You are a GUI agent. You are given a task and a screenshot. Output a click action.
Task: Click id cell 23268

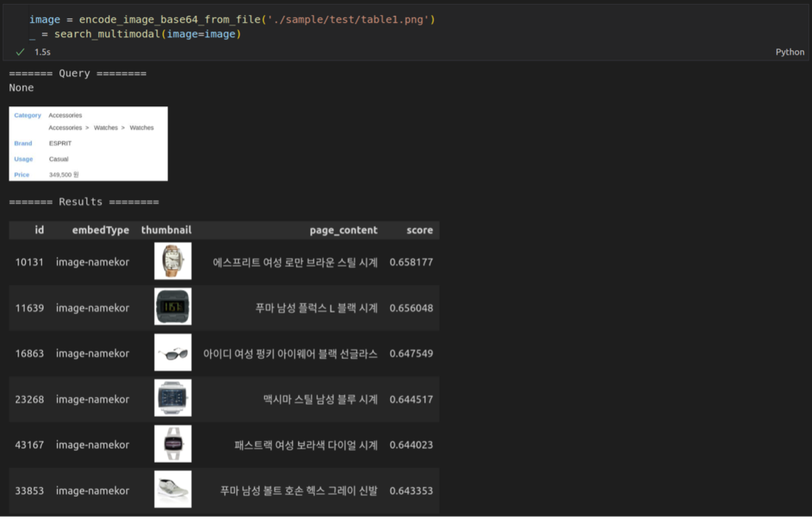pos(29,399)
